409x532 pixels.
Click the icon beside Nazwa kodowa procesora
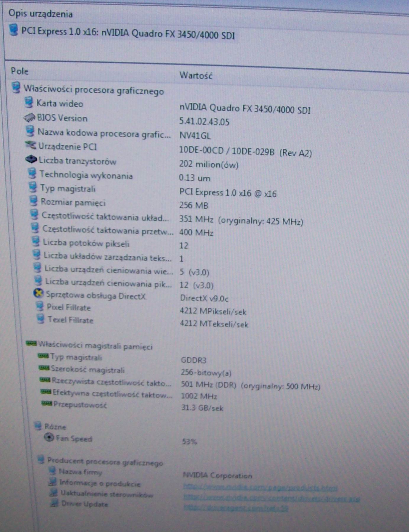click(30, 131)
